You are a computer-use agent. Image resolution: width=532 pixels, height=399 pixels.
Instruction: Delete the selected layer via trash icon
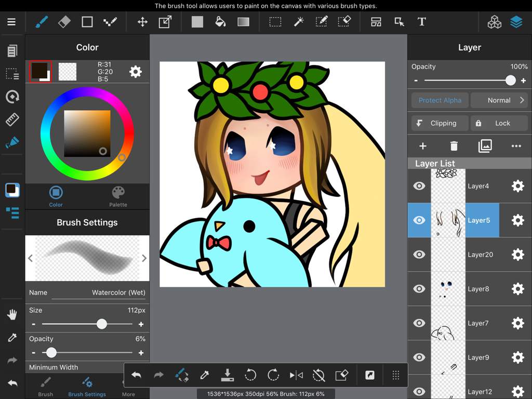pos(454,146)
